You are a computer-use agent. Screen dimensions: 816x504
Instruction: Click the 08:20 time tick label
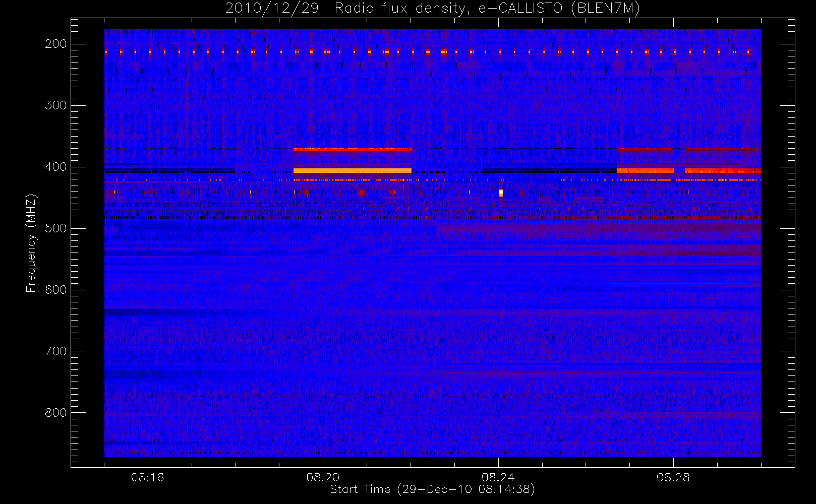pos(323,477)
